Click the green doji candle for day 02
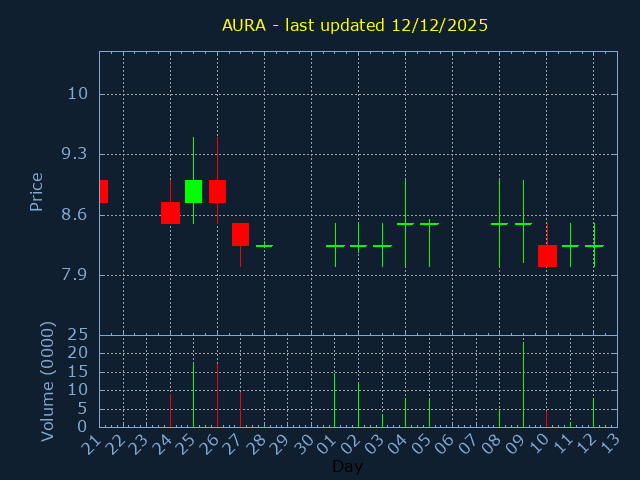 (358, 246)
